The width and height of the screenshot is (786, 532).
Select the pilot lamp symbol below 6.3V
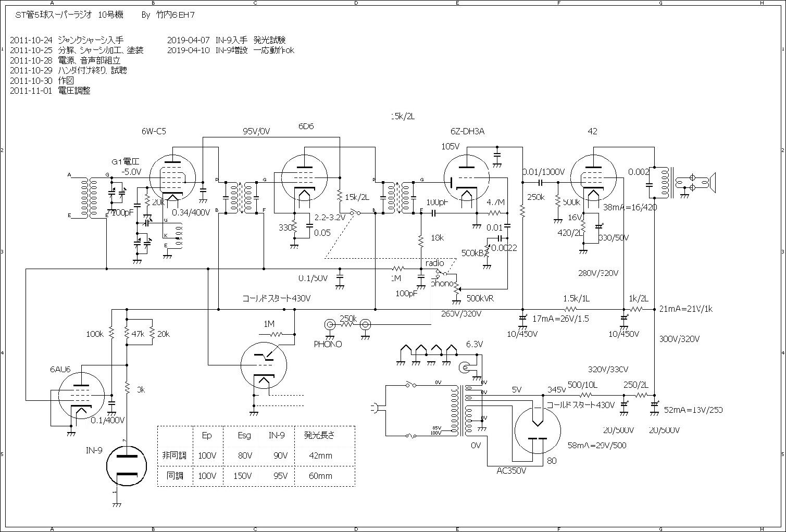pos(465,368)
